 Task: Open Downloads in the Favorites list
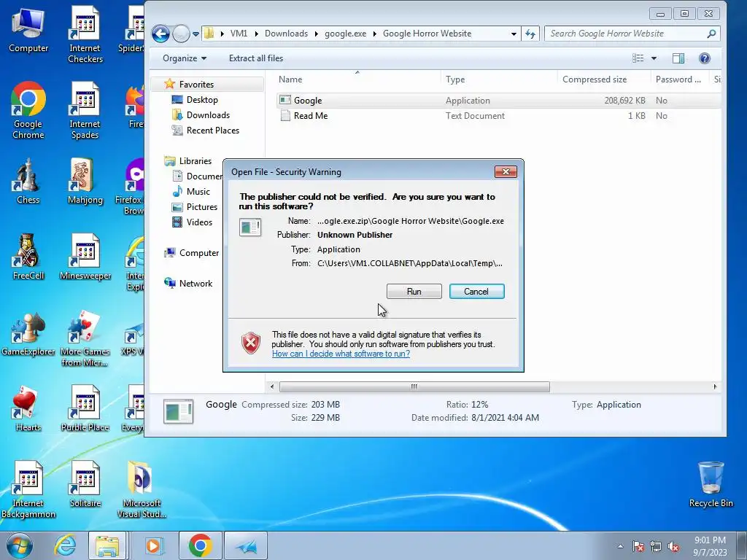tap(208, 114)
